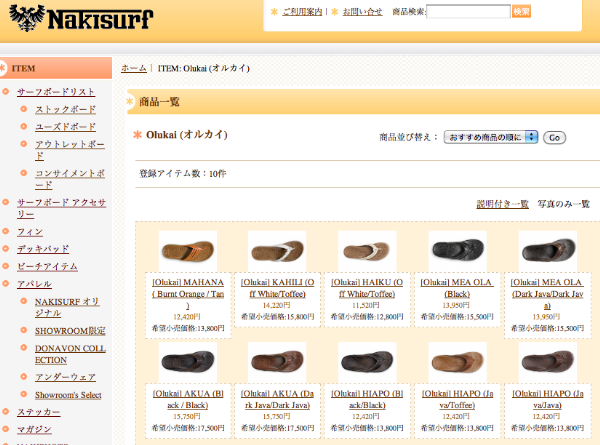Open the 商品並び替え sort dropdown
The image size is (600, 445).
pos(491,137)
